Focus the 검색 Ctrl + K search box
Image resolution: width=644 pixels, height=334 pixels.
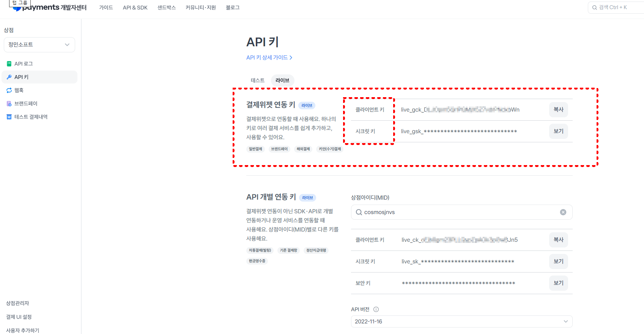(616, 8)
